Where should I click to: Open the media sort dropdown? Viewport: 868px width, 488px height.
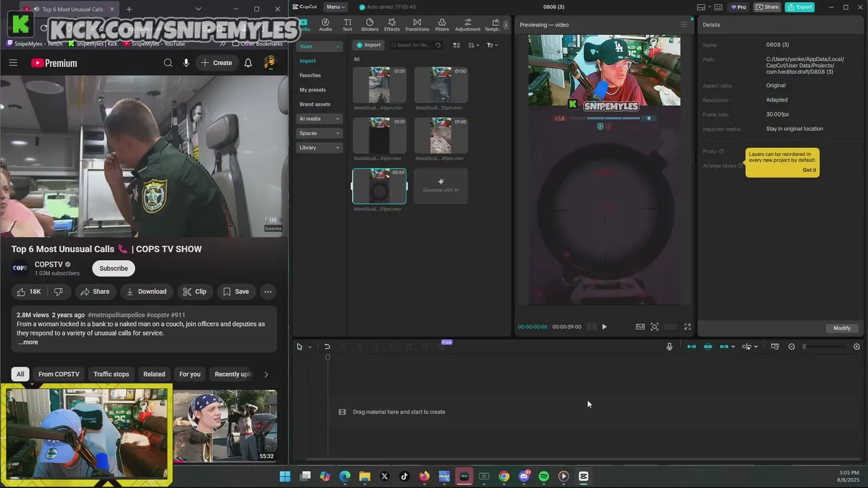coord(473,45)
